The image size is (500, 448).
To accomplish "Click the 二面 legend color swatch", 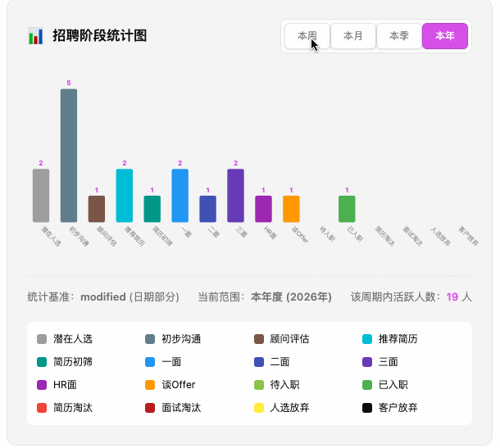I will 259,362.
